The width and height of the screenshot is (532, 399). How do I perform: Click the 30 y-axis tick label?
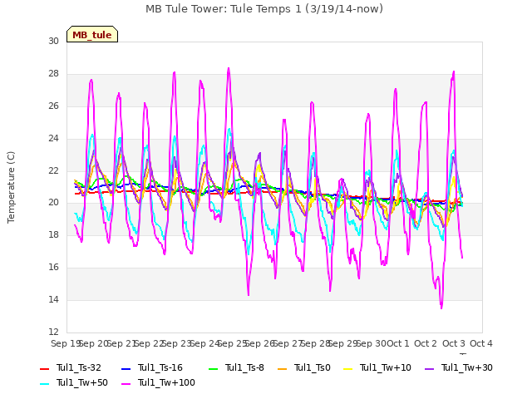[53, 41]
